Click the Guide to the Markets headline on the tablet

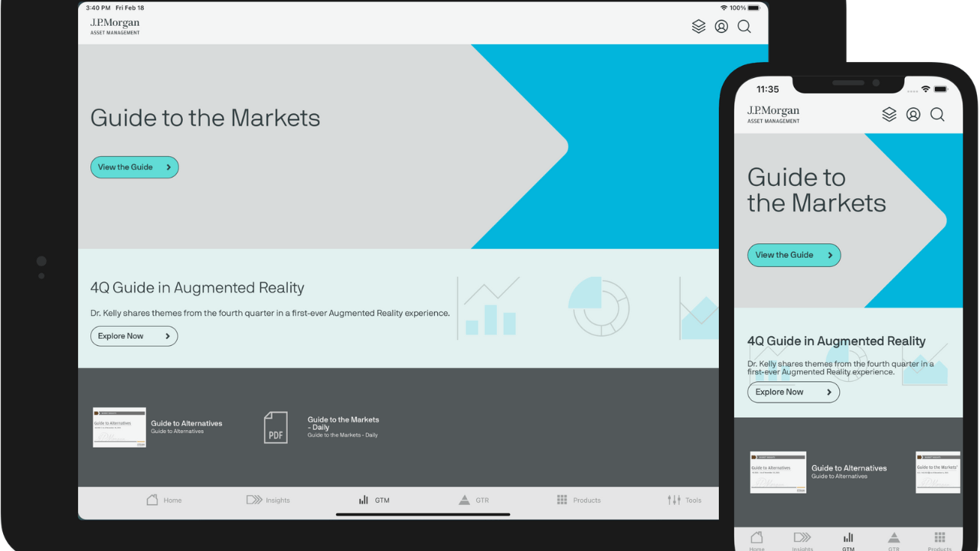click(x=205, y=118)
